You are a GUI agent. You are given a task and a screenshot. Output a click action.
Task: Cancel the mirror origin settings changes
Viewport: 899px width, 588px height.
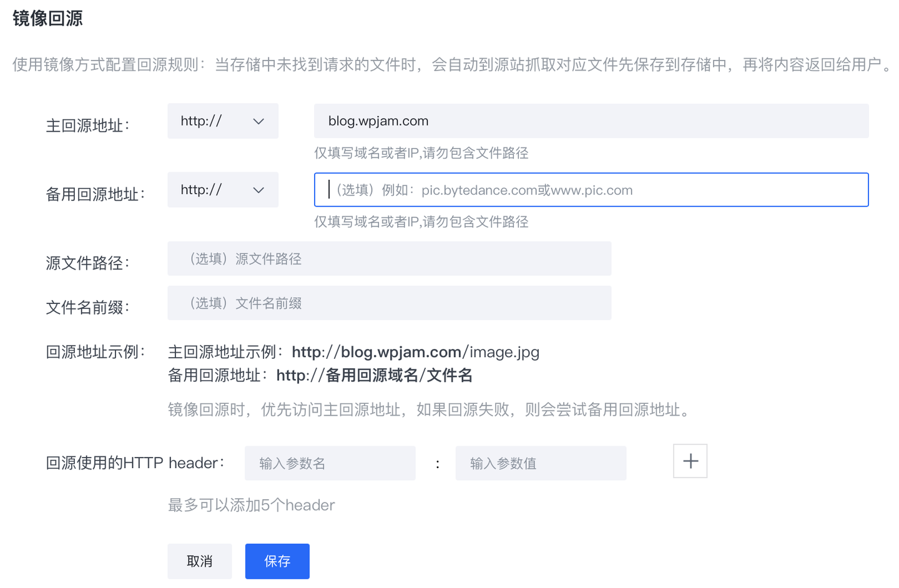pyautogui.click(x=199, y=561)
